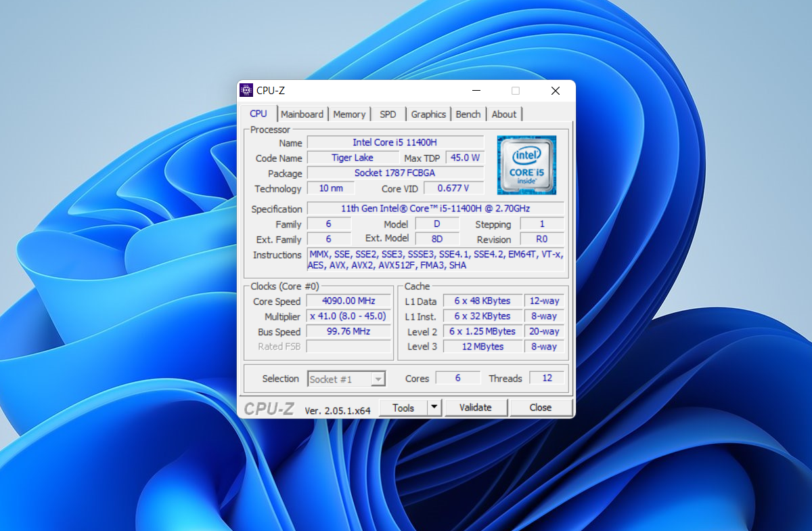
Task: Open the SPD tab
Action: click(388, 114)
